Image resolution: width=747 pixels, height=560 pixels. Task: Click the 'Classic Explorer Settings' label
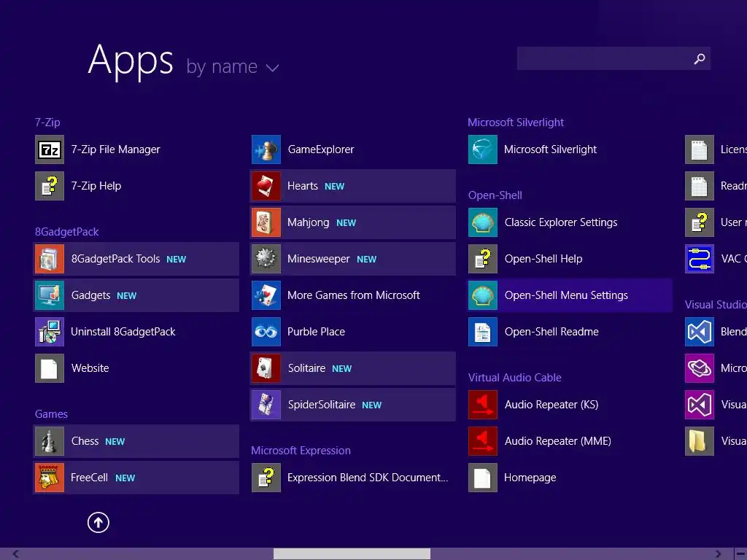coord(561,222)
